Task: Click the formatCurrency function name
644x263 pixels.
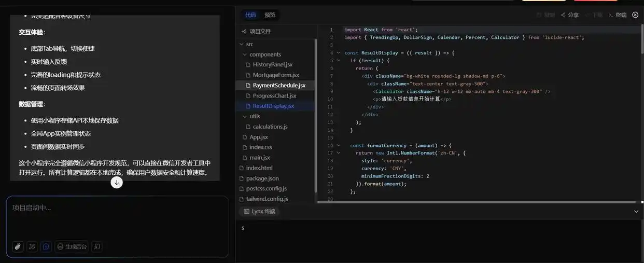Action: (x=388, y=145)
